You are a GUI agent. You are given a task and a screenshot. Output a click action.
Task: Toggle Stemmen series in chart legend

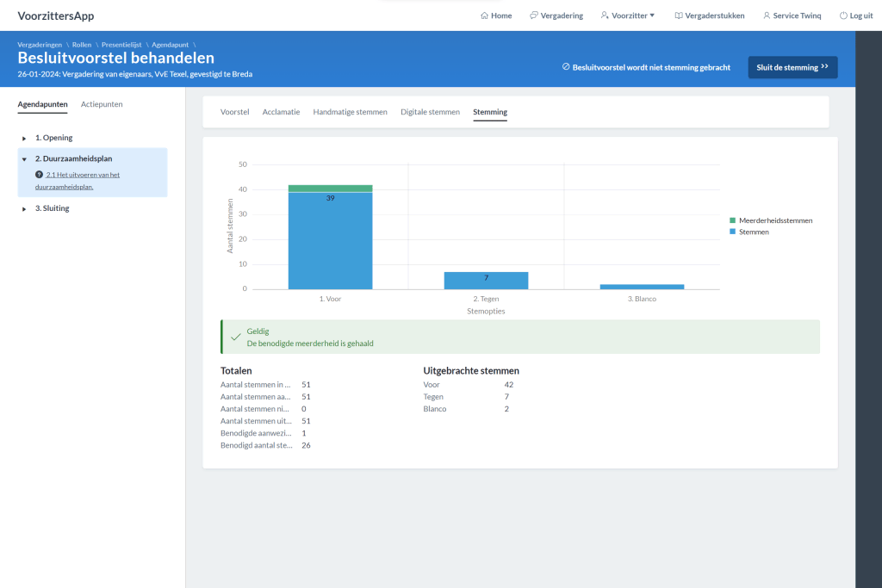tap(754, 232)
